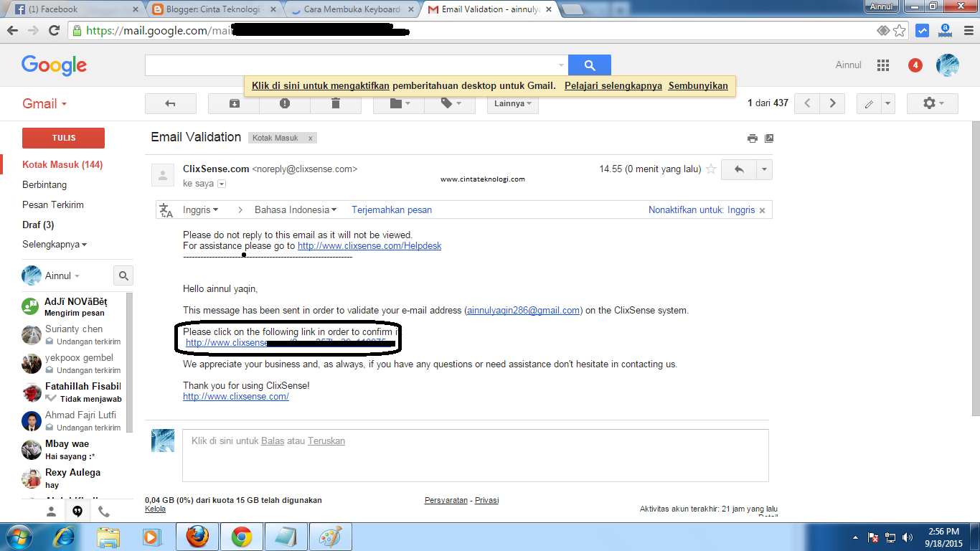
Task: Remove the Kotak Masuk label x
Action: coord(310,138)
